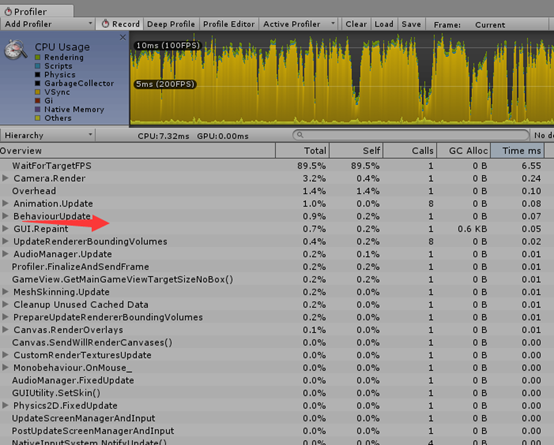Screen dimensions: 554x445
Task: Open the Active Profiler dropdown
Action: [x=299, y=24]
